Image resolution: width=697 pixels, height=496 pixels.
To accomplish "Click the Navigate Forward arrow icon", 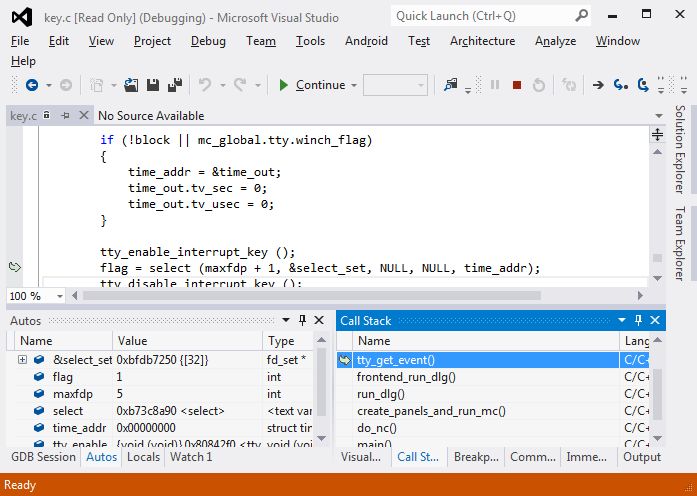I will point(66,85).
